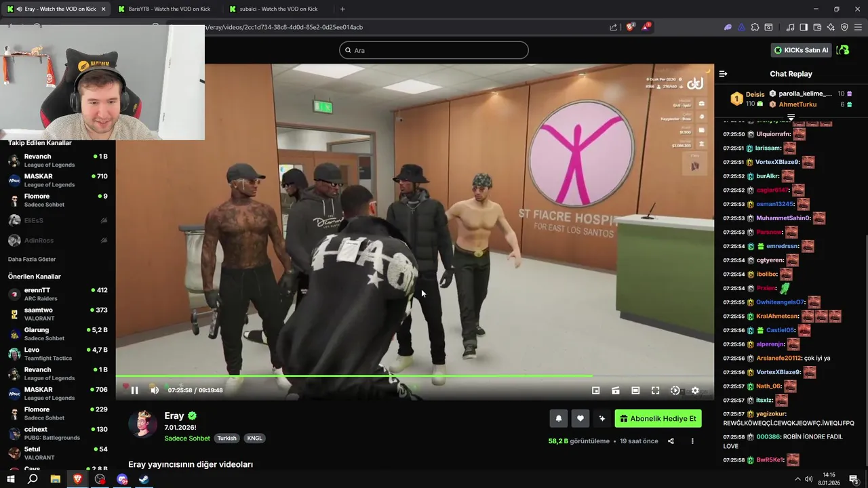Viewport: 868px width, 488px height.
Task: Click the purple wing extension icon
Action: [x=728, y=27]
